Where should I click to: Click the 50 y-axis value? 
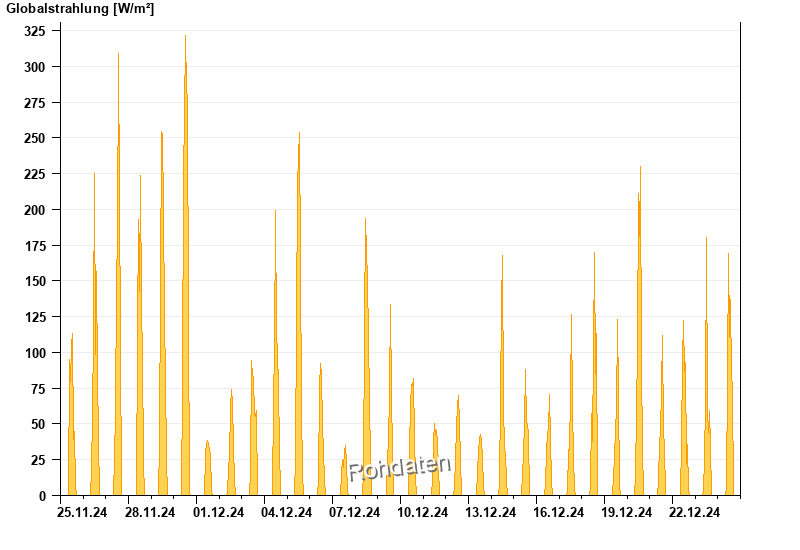point(38,424)
